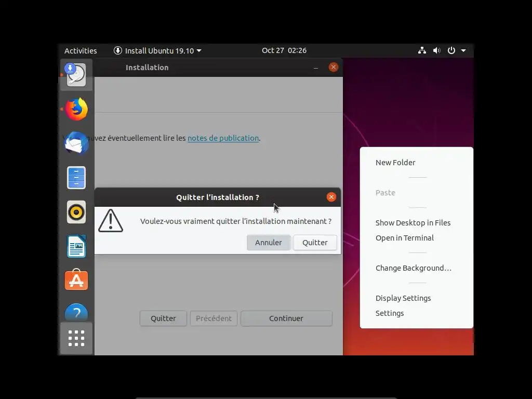Open the Activities overview

pyautogui.click(x=81, y=50)
